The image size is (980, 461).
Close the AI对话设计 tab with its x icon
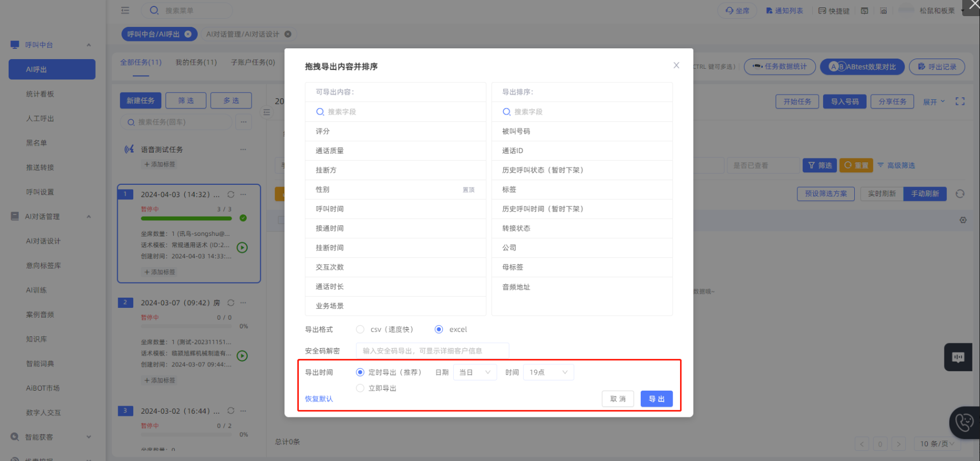[288, 34]
